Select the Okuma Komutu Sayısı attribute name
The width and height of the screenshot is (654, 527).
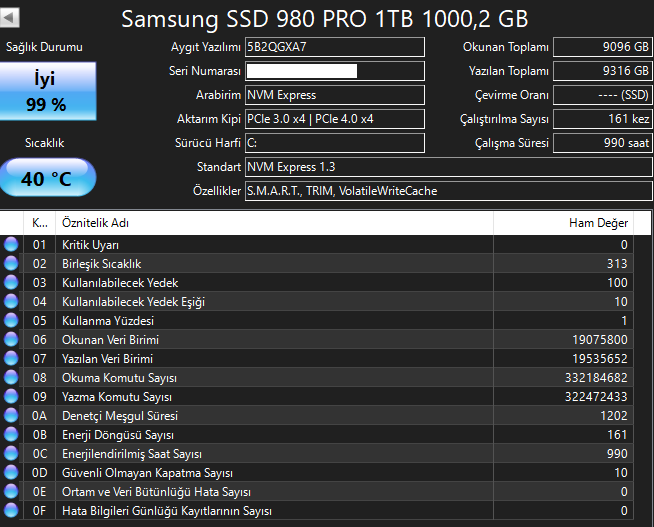(x=119, y=378)
